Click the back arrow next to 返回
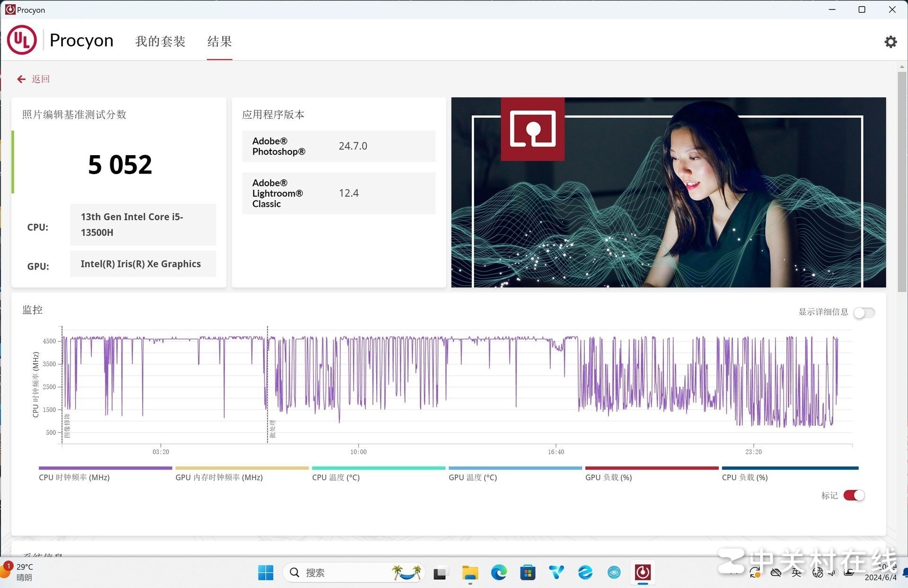This screenshot has height=588, width=908. 21,79
